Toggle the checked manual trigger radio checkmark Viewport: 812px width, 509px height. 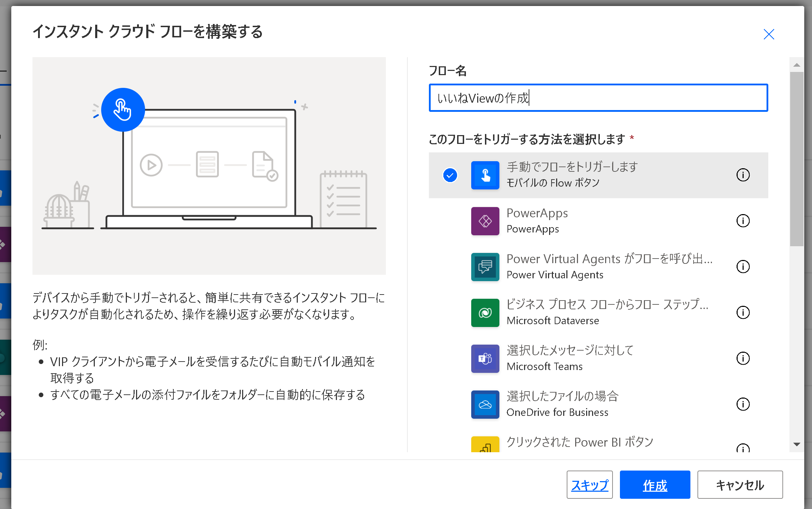click(x=450, y=175)
